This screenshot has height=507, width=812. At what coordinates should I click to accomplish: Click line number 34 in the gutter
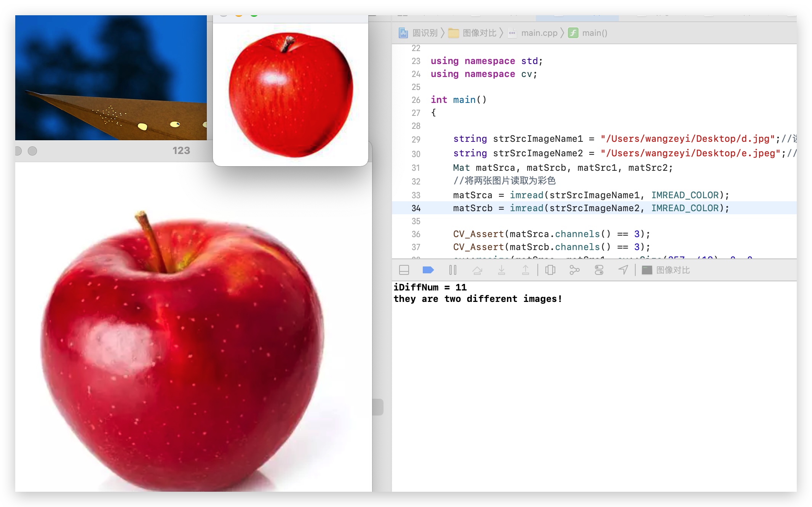(416, 208)
